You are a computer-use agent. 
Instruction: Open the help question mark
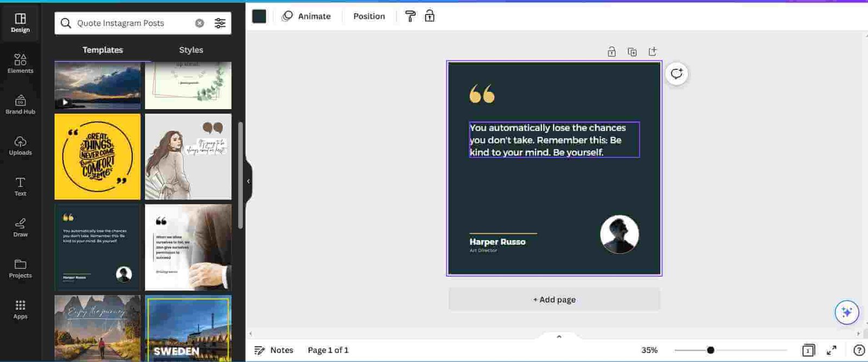(x=859, y=351)
